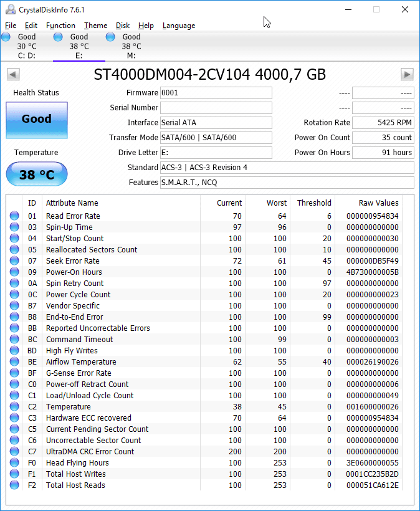Click the Serial Number field
The width and height of the screenshot is (420, 511).
(216, 108)
